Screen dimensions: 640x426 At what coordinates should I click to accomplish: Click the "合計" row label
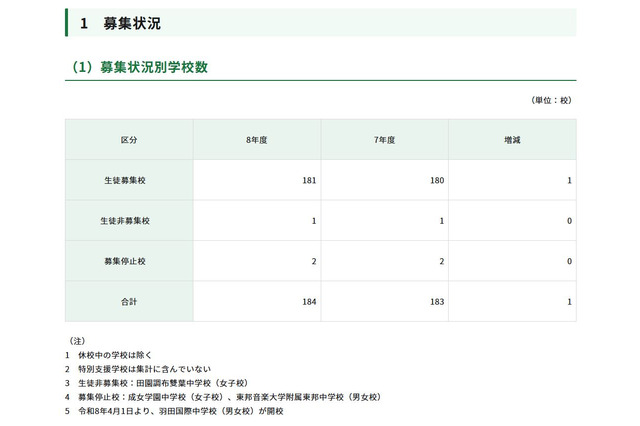click(128, 301)
